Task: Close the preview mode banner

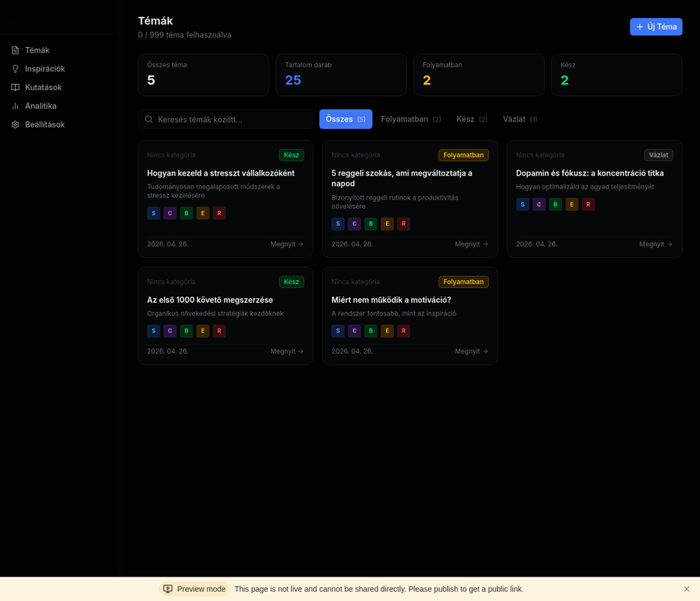Action: pos(687,589)
